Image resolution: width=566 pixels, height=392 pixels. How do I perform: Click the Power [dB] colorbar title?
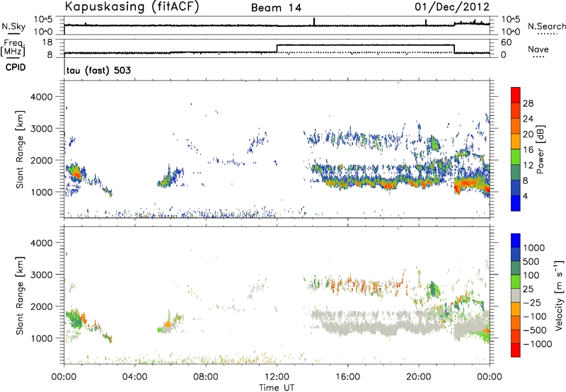(541, 149)
